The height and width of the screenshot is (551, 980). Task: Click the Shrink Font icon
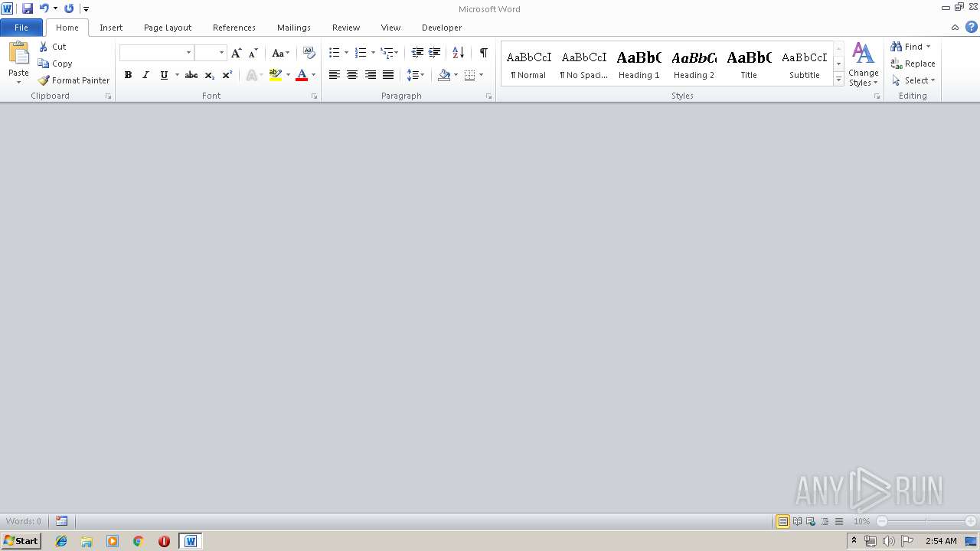(253, 53)
